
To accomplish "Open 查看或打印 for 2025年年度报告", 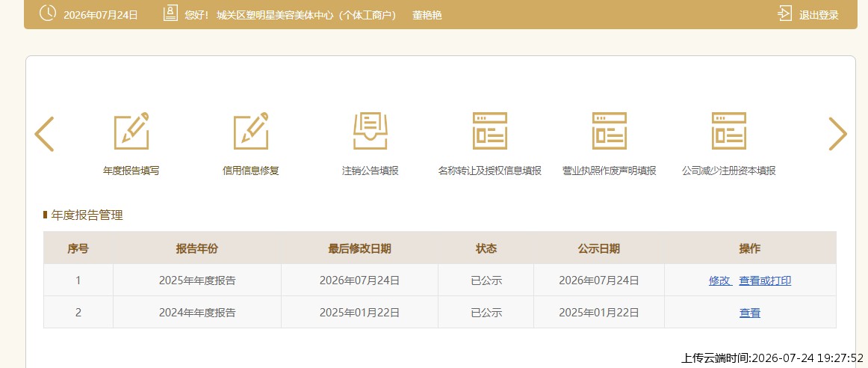I will (765, 281).
